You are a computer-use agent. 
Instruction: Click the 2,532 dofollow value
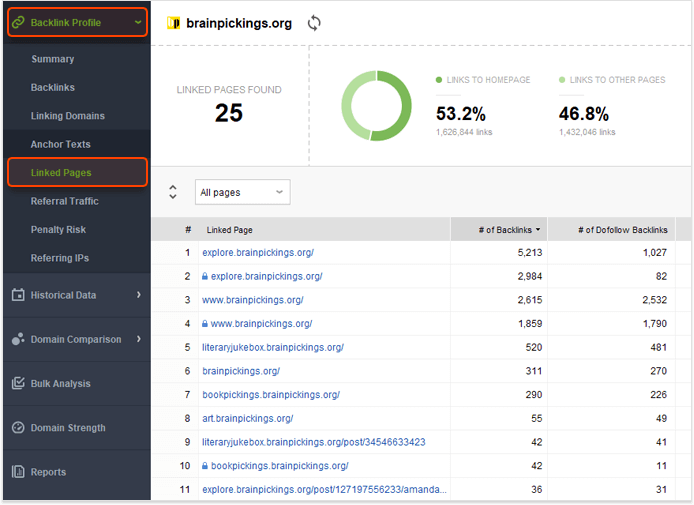655,300
